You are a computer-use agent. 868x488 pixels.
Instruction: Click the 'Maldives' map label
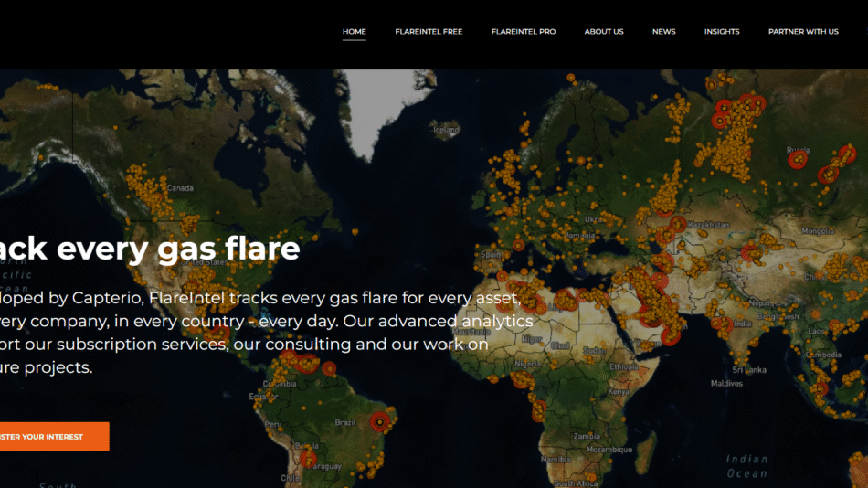(726, 383)
